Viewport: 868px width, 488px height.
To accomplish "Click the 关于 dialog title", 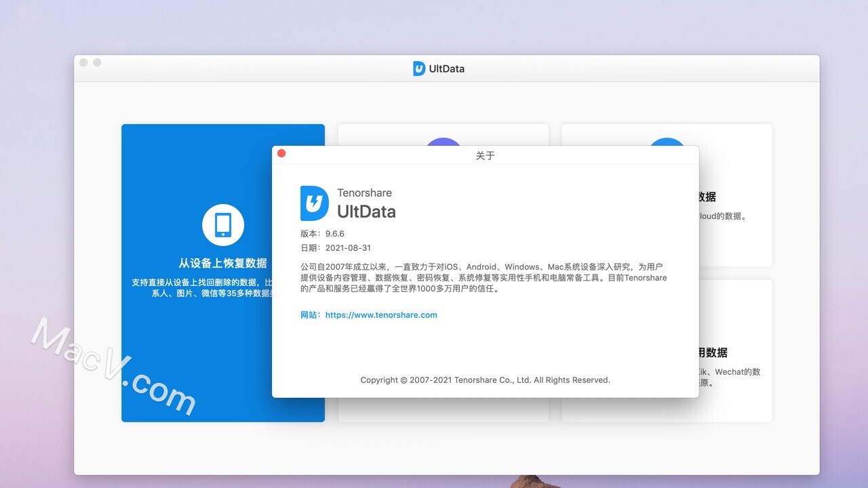I will (486, 156).
